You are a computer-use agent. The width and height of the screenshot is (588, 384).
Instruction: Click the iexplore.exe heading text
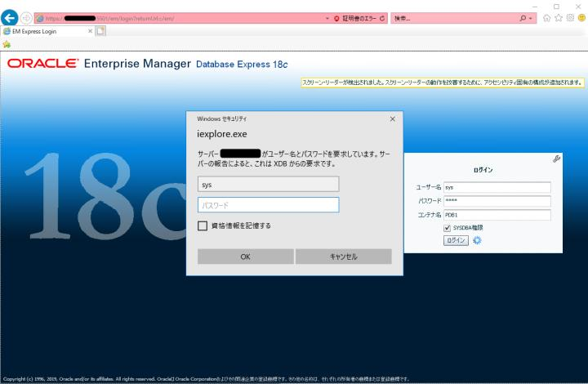pos(222,134)
